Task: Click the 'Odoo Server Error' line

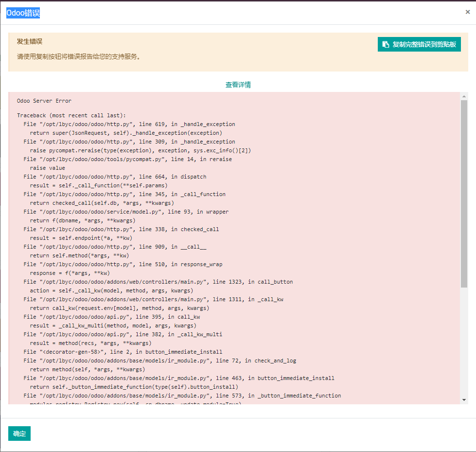Action: (44, 101)
